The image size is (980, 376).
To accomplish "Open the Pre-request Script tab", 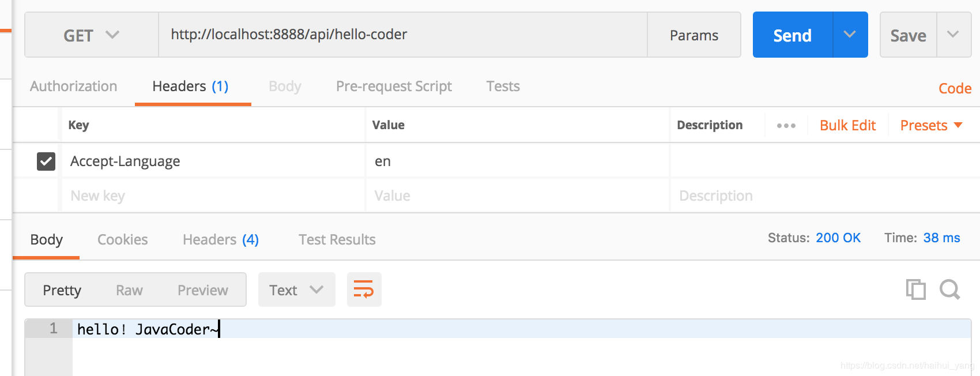I will (394, 87).
